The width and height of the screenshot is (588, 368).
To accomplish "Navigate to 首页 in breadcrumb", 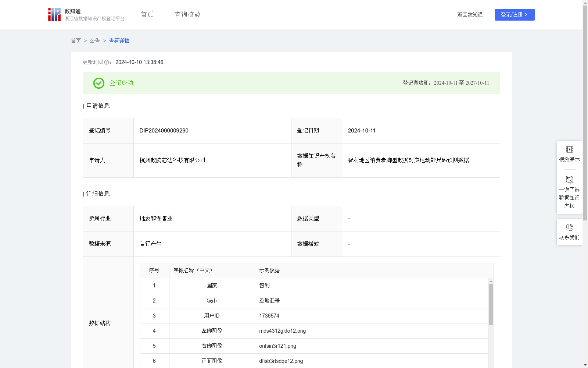I will tap(76, 41).
